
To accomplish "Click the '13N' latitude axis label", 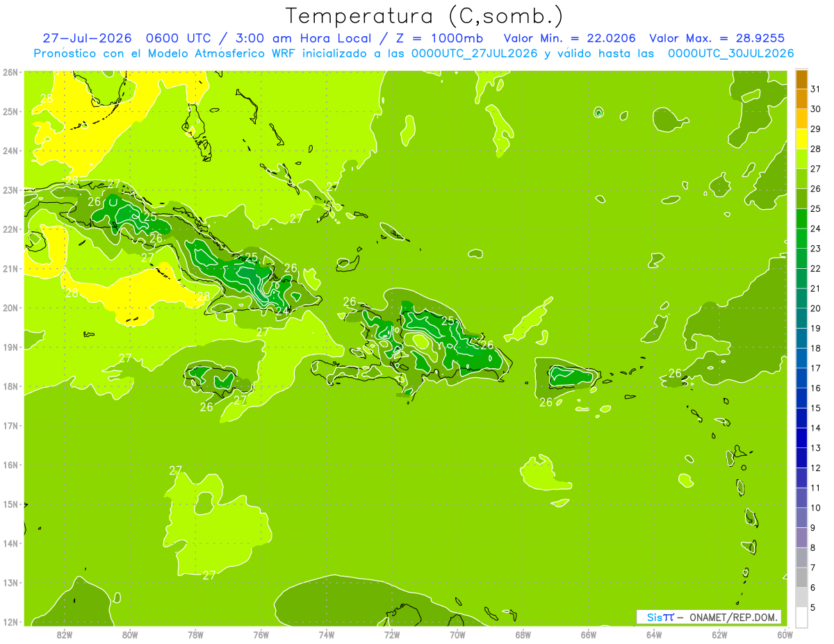I will (10, 582).
